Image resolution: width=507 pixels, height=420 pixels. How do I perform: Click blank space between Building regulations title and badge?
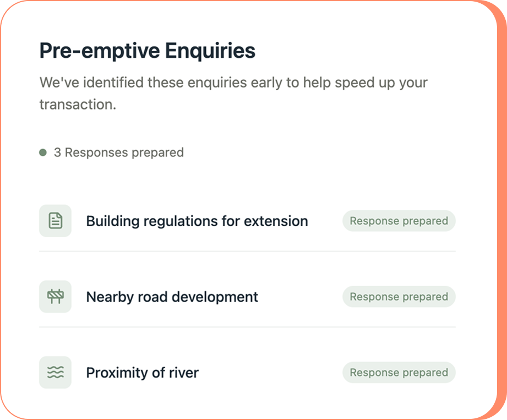(325, 221)
